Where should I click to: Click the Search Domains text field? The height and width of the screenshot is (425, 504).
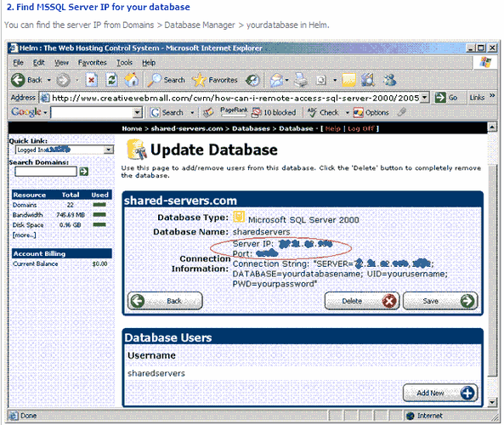point(46,172)
